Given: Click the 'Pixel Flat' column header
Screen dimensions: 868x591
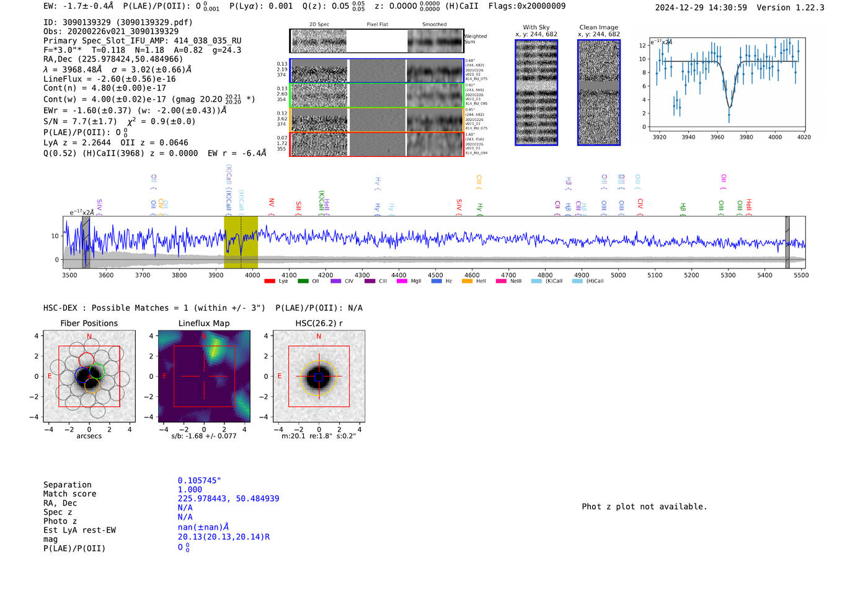Looking at the screenshot, I should tap(377, 24).
